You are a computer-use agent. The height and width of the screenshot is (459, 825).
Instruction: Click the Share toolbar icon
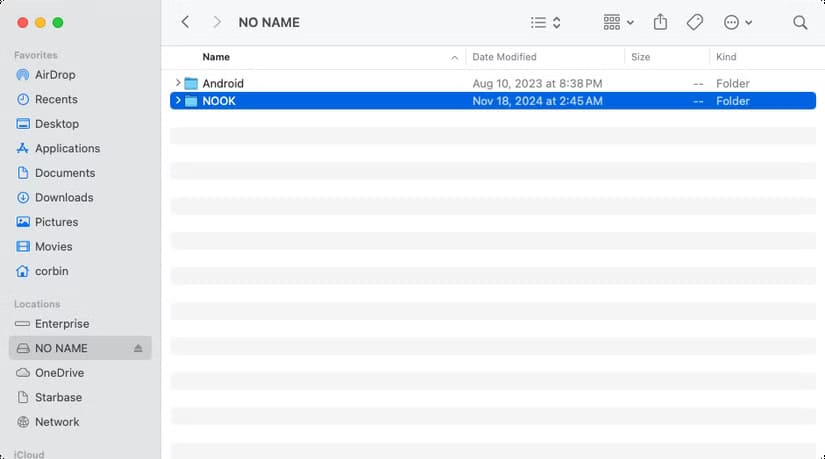(x=660, y=22)
